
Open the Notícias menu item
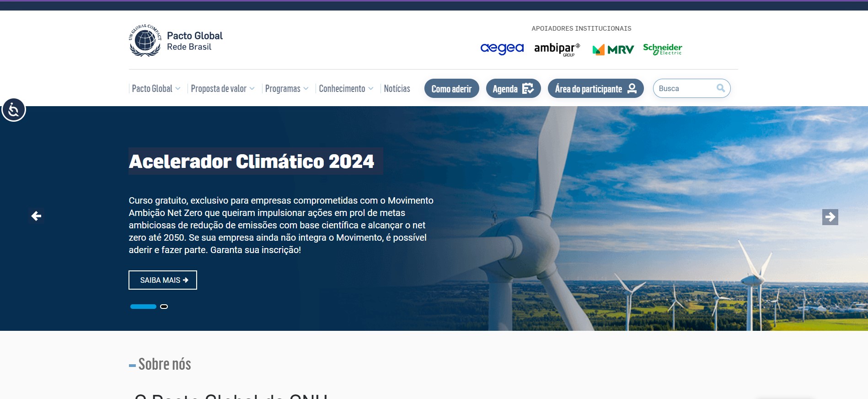pyautogui.click(x=396, y=89)
